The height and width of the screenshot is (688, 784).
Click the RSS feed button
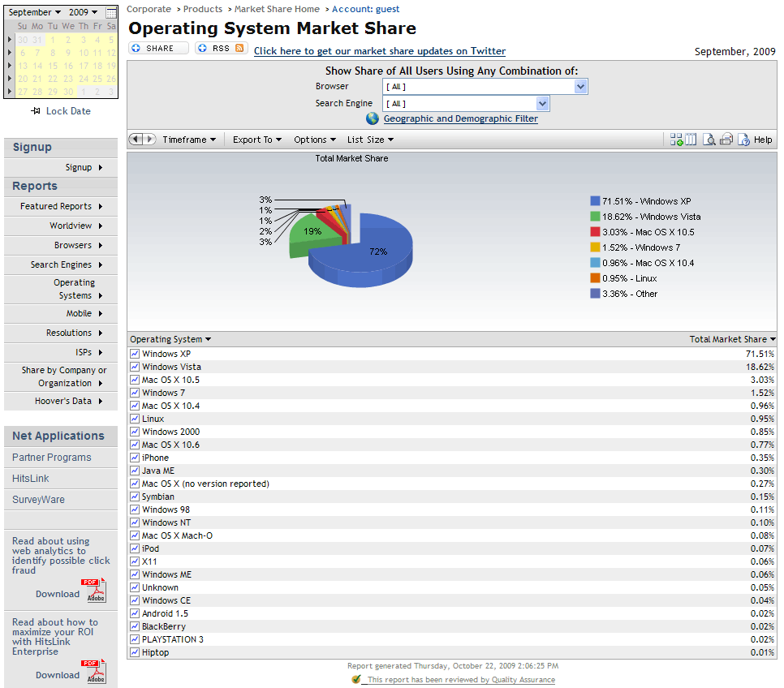coord(221,48)
